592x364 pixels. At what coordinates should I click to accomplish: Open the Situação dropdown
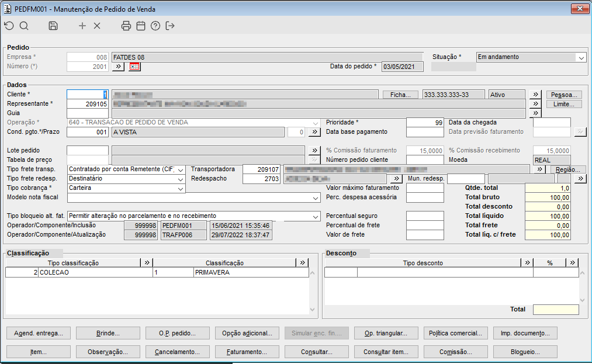[580, 57]
